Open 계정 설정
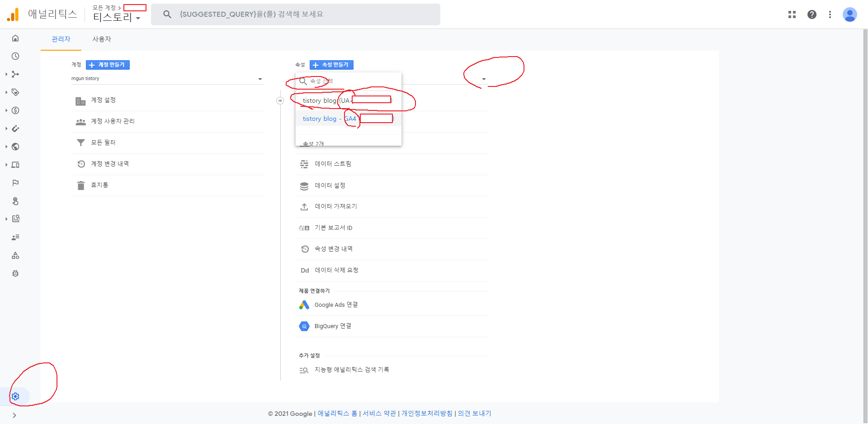The image size is (868, 424). tap(168, 100)
